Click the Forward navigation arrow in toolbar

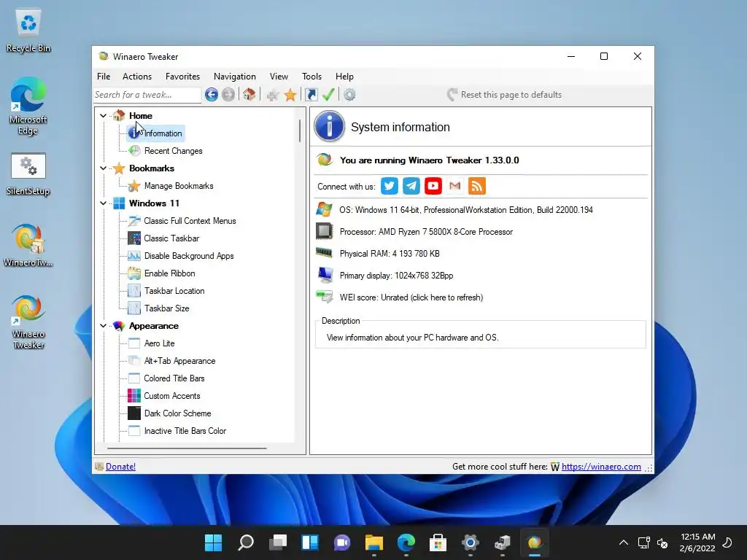point(228,95)
